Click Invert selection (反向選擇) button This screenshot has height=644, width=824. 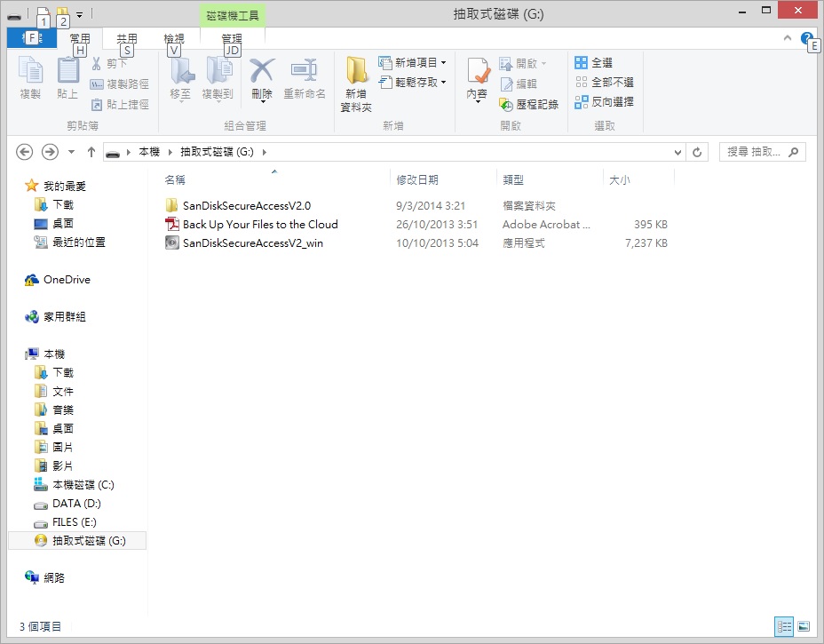pos(605,102)
